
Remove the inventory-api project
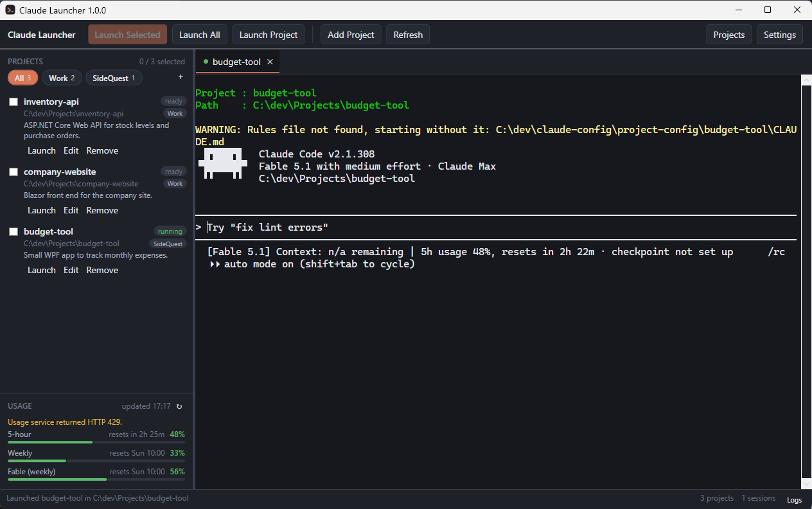click(x=102, y=150)
